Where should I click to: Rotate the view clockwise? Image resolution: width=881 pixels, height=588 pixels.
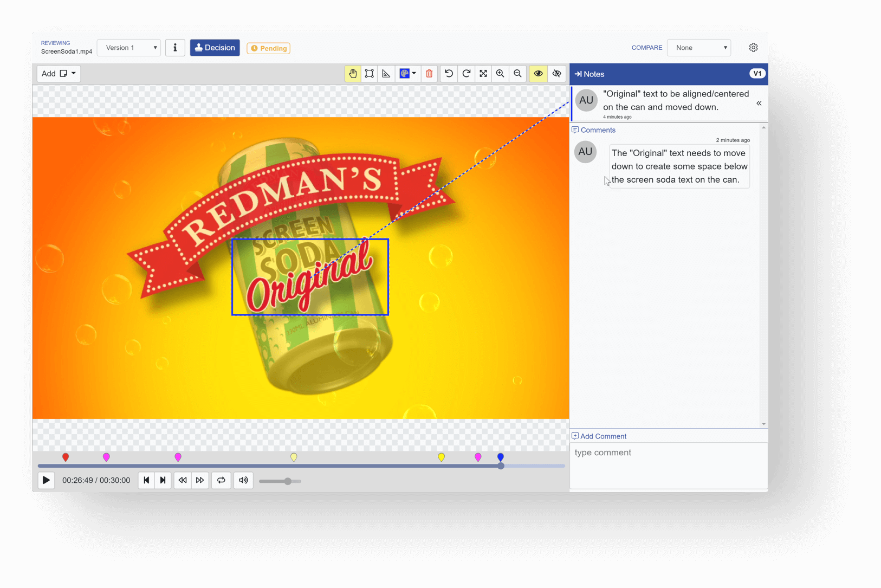click(x=466, y=74)
